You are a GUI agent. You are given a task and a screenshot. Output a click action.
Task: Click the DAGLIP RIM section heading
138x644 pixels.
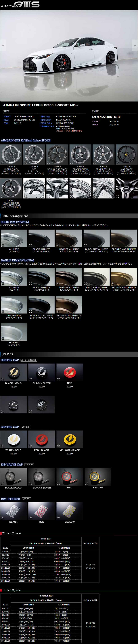tap(17, 260)
